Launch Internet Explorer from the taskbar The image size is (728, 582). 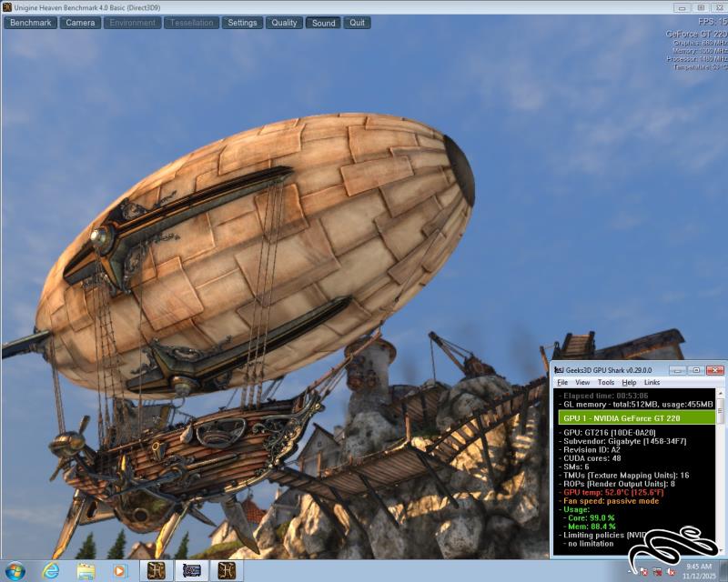51,570
